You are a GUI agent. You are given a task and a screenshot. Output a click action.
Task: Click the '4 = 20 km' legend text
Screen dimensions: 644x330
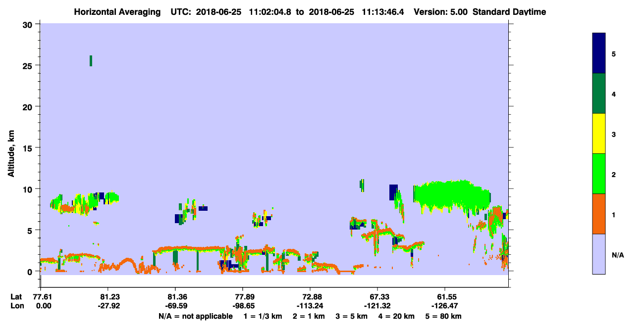click(397, 316)
